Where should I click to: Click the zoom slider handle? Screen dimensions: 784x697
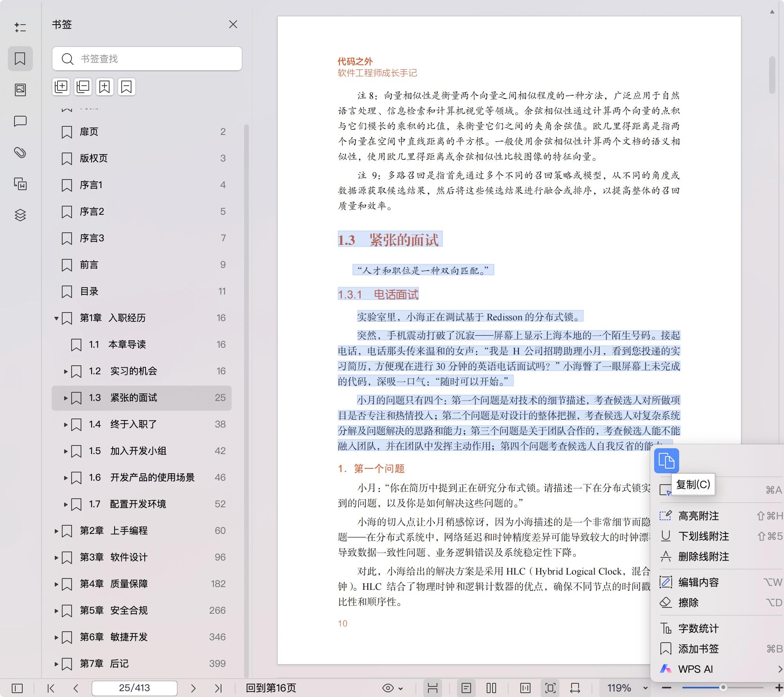pyautogui.click(x=723, y=687)
